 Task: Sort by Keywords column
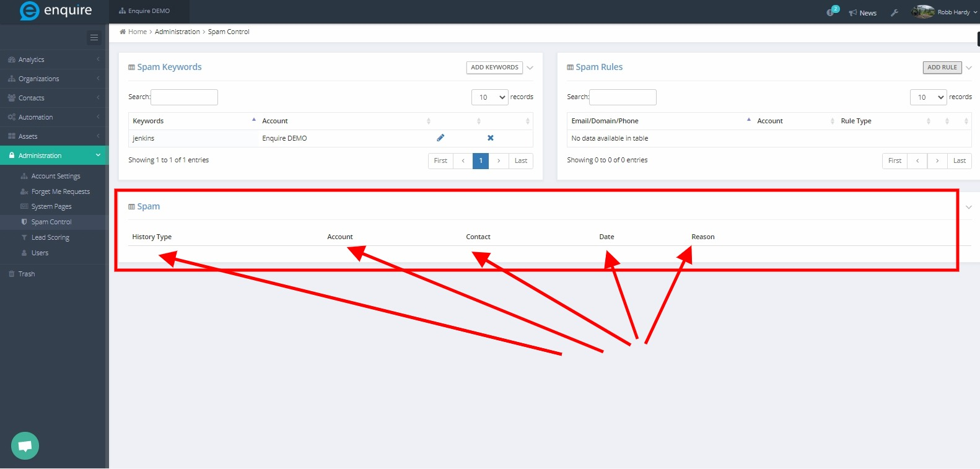pos(193,121)
